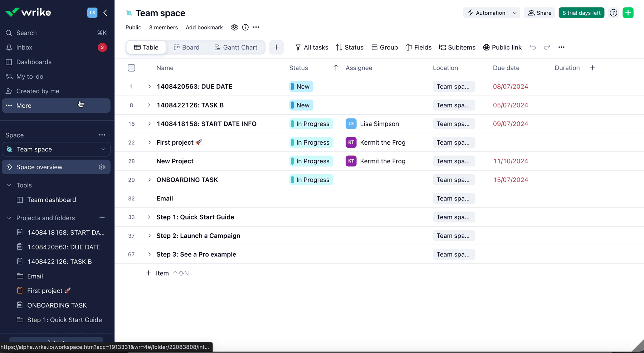The width and height of the screenshot is (644, 353).
Task: Toggle the select all tasks checkbox
Action: [131, 68]
